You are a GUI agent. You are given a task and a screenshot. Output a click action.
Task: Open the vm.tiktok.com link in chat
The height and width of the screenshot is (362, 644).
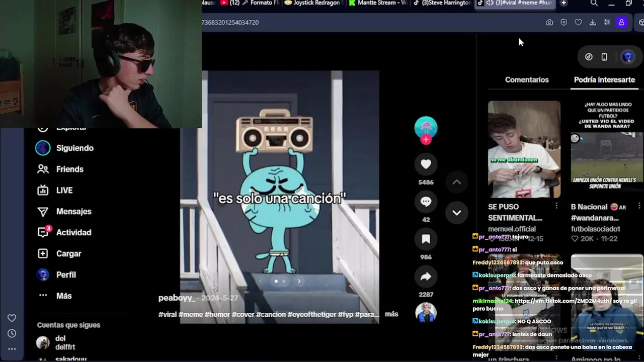[x=563, y=301]
